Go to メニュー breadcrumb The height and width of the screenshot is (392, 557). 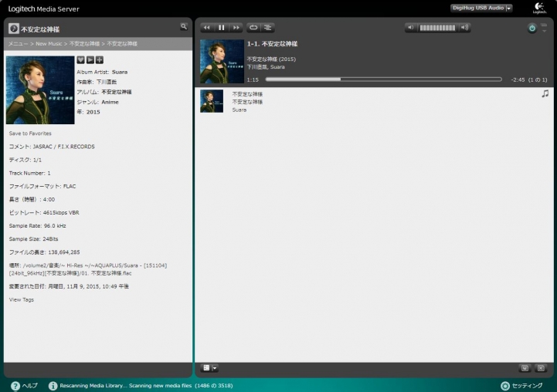18,44
